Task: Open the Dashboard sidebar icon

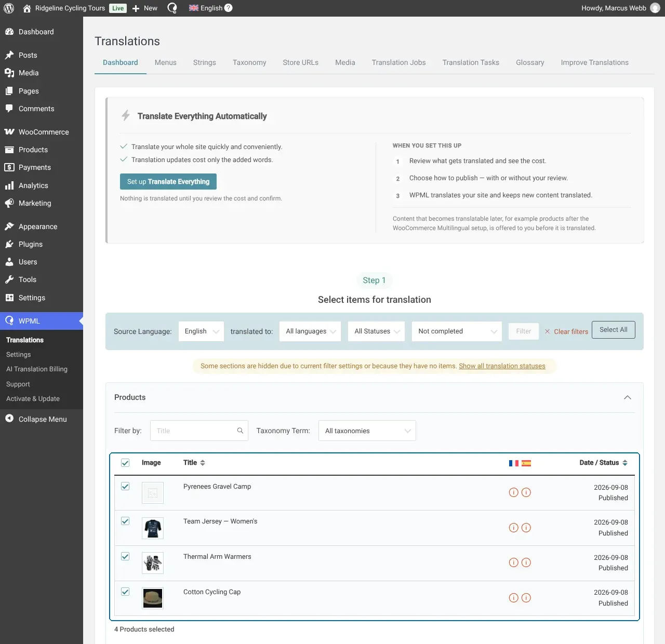Action: [x=9, y=32]
